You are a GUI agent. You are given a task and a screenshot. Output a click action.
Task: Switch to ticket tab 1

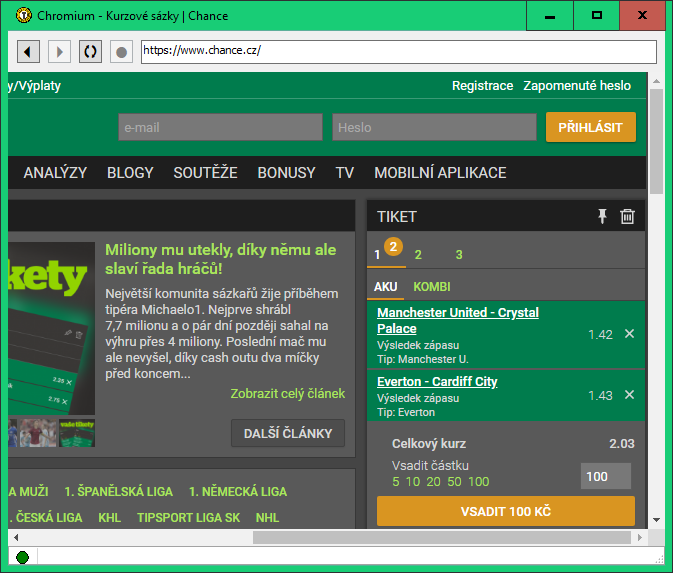(378, 255)
